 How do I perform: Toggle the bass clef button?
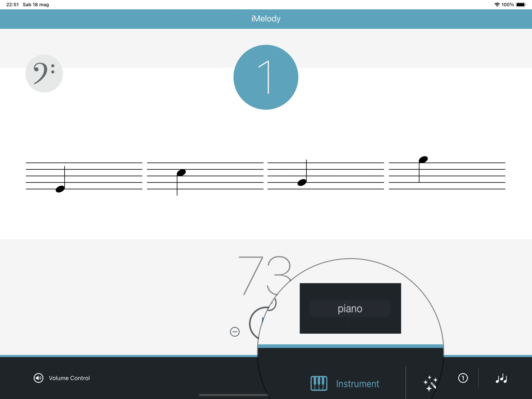coord(44,73)
